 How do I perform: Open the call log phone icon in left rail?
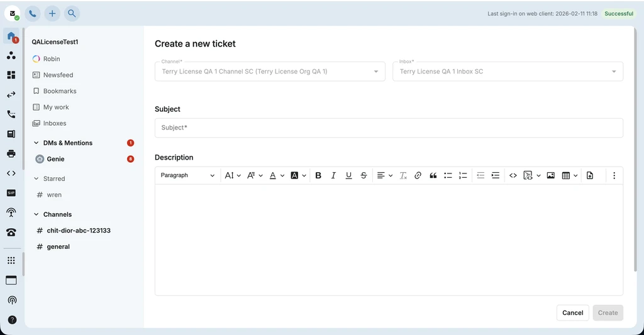(11, 114)
